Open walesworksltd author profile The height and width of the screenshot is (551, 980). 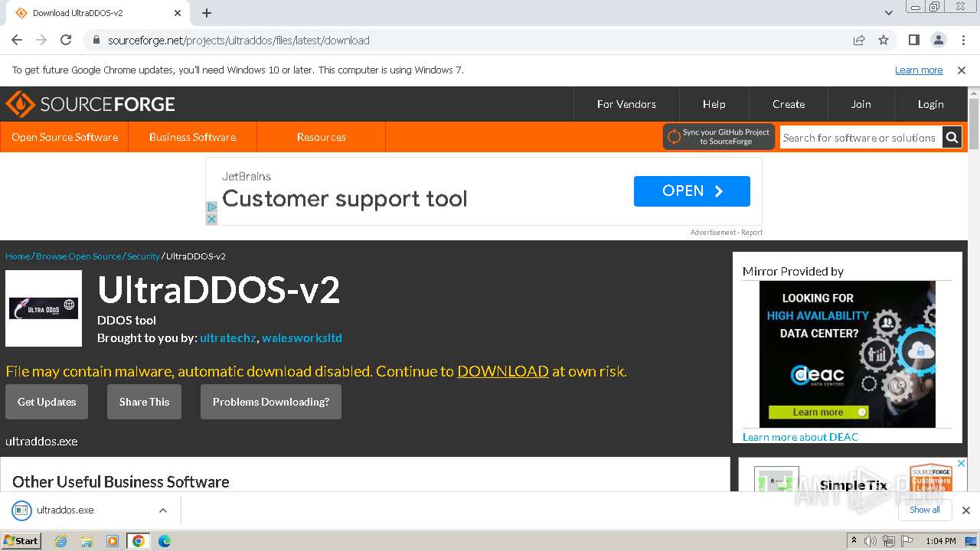pyautogui.click(x=302, y=337)
